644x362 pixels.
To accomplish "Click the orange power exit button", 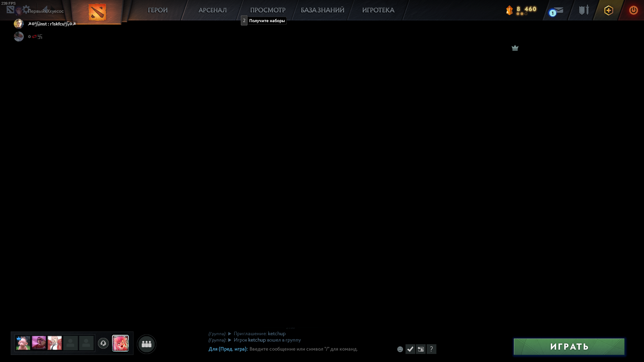I will 633,10.
